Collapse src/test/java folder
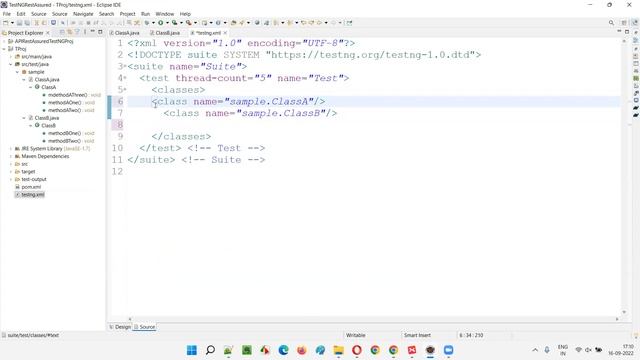This screenshot has height=360, width=640. (x=11, y=64)
